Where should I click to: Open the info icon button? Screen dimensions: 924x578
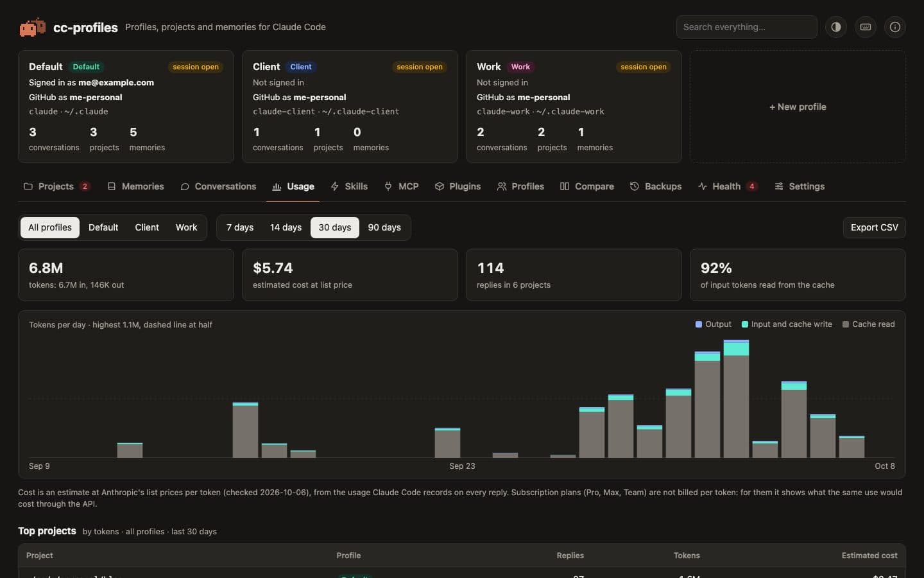tap(895, 27)
